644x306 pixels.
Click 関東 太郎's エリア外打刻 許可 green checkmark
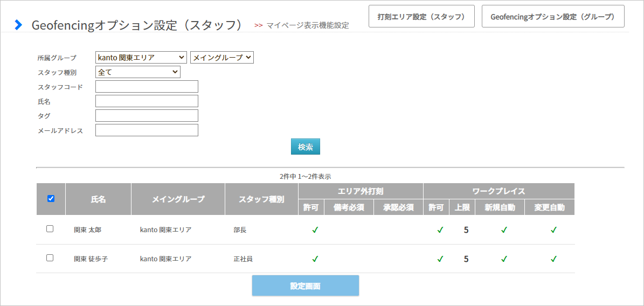[315, 230]
